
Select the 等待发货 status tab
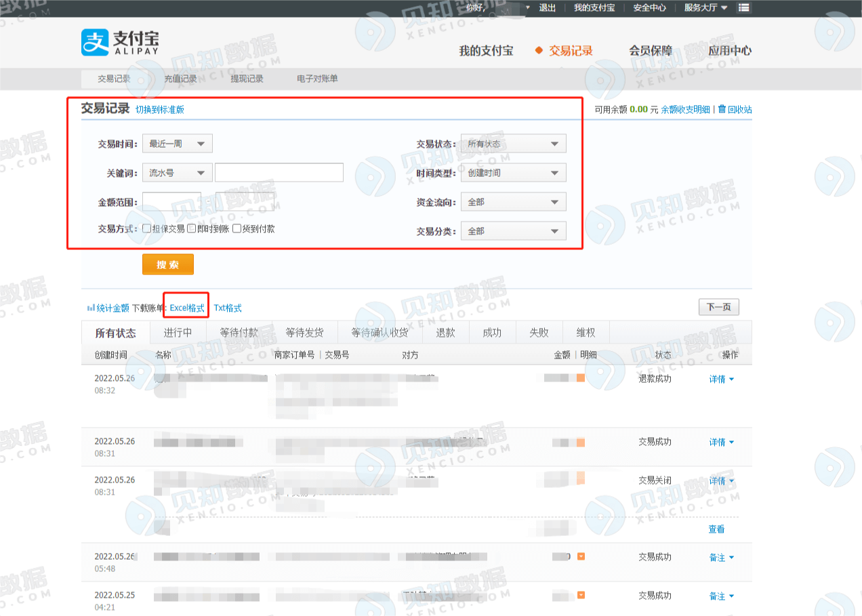304,333
